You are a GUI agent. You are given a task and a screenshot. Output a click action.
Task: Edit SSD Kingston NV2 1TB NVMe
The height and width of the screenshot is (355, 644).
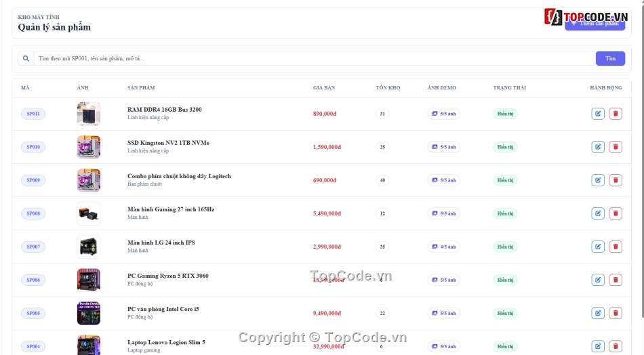click(x=598, y=147)
